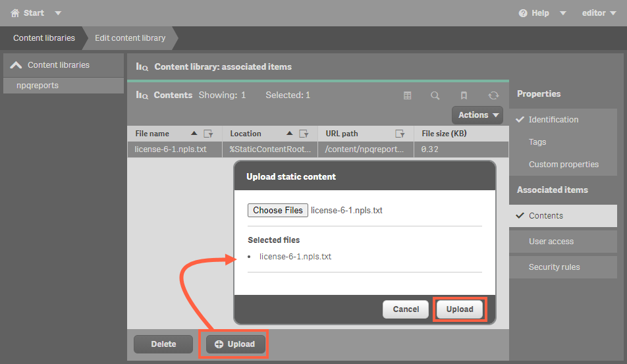The height and width of the screenshot is (364, 627).
Task: Open the URL path column filter icon
Action: pyautogui.click(x=400, y=134)
